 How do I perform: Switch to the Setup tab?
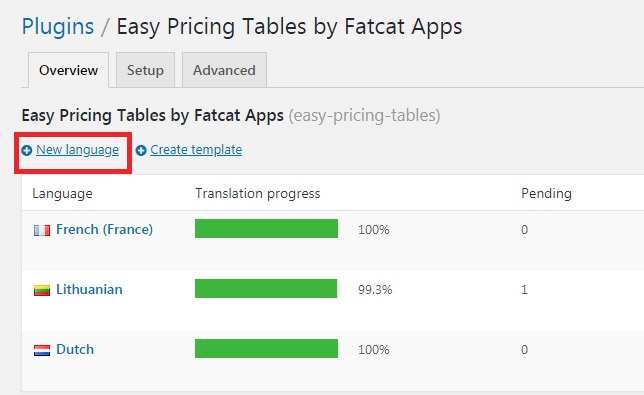coord(145,70)
